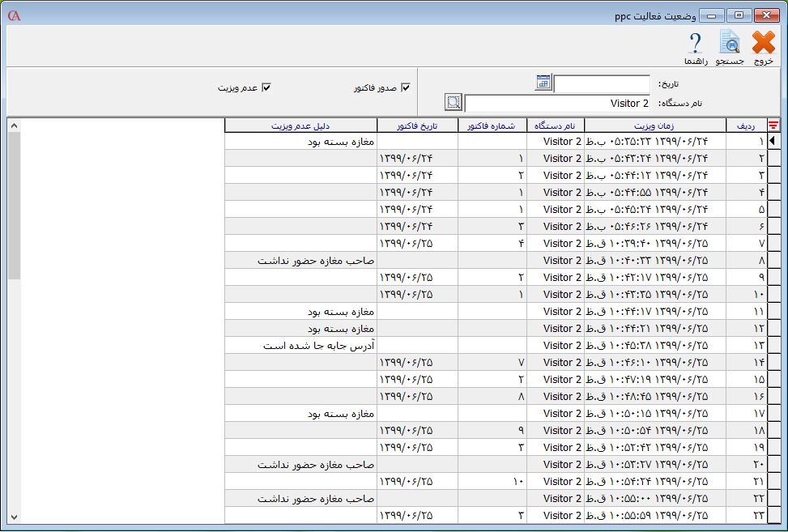The height and width of the screenshot is (532, 788).
Task: Click the تاریخ date input field
Action: tap(601, 83)
